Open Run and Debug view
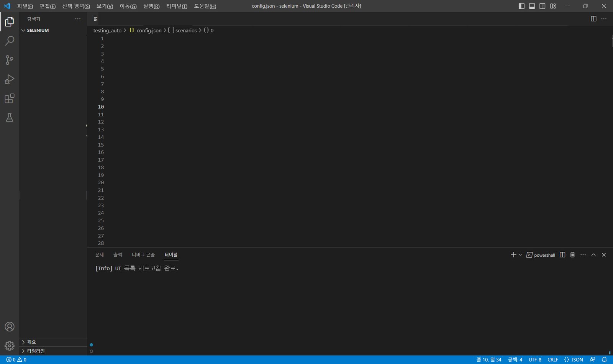This screenshot has height=364, width=613. coord(10,79)
